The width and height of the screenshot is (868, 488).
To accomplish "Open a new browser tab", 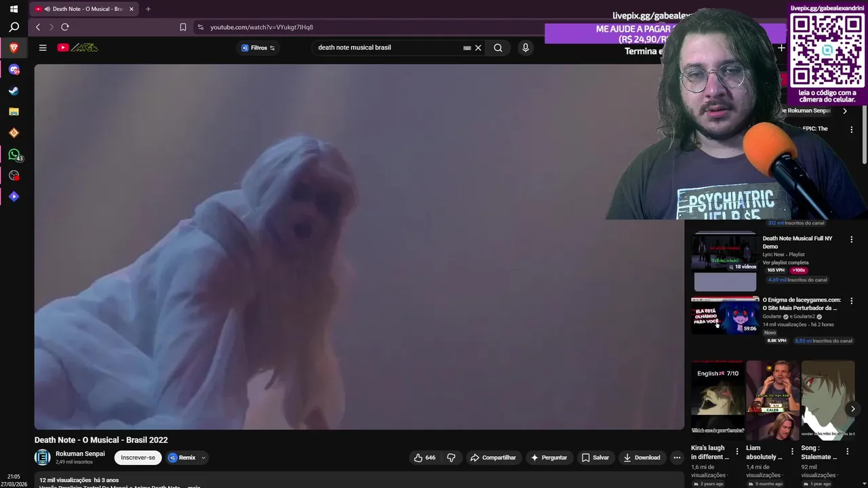I will 148,9.
